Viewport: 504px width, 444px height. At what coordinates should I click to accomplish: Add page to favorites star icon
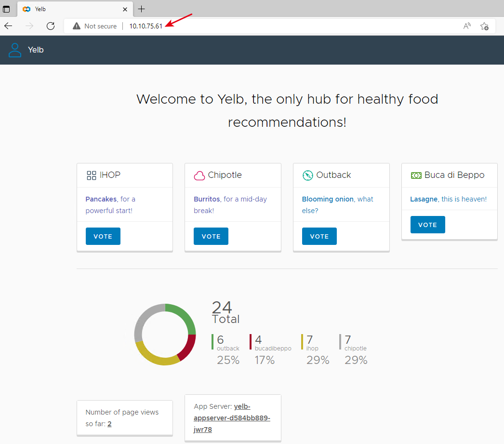(x=484, y=26)
